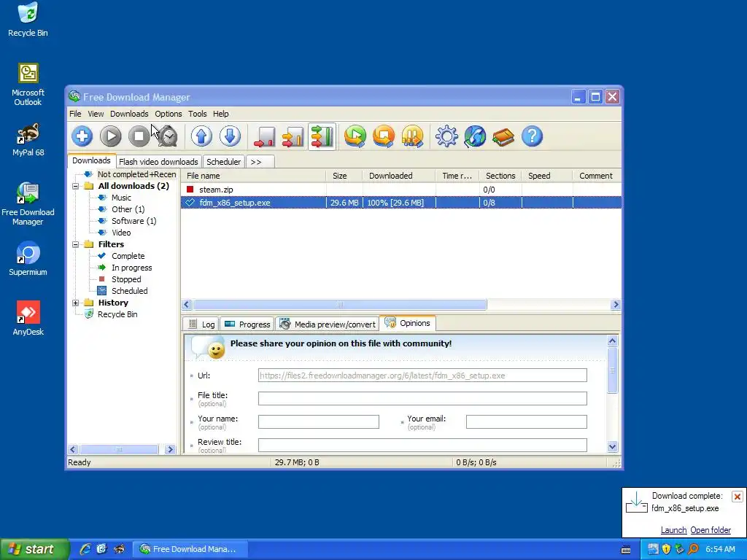Click the blue question mark help icon

532,136
